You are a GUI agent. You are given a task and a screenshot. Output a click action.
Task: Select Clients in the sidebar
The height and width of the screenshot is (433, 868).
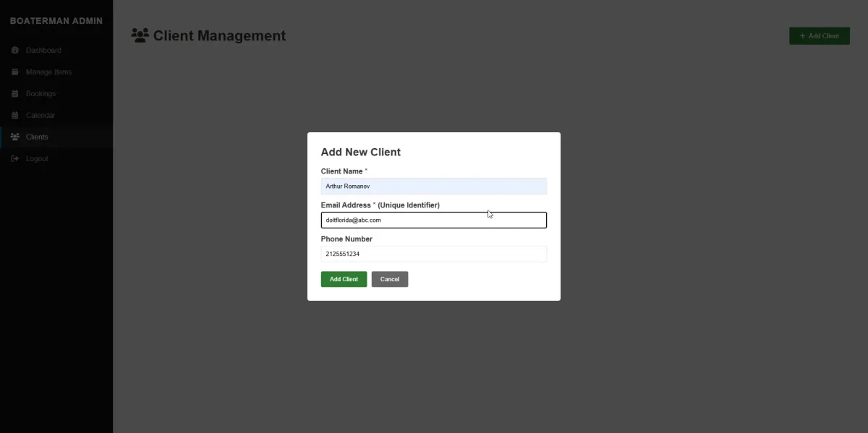tap(37, 137)
